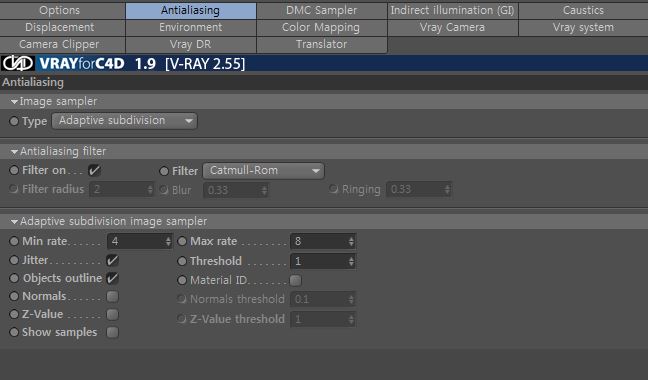Open the image sampler Type dropdown
The height and width of the screenshot is (380, 648).
click(124, 121)
